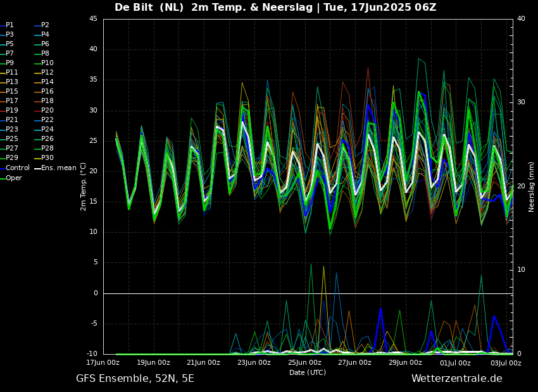Click the 40 precipitation axis tick
Screen dimensions: 538x392
point(521,19)
